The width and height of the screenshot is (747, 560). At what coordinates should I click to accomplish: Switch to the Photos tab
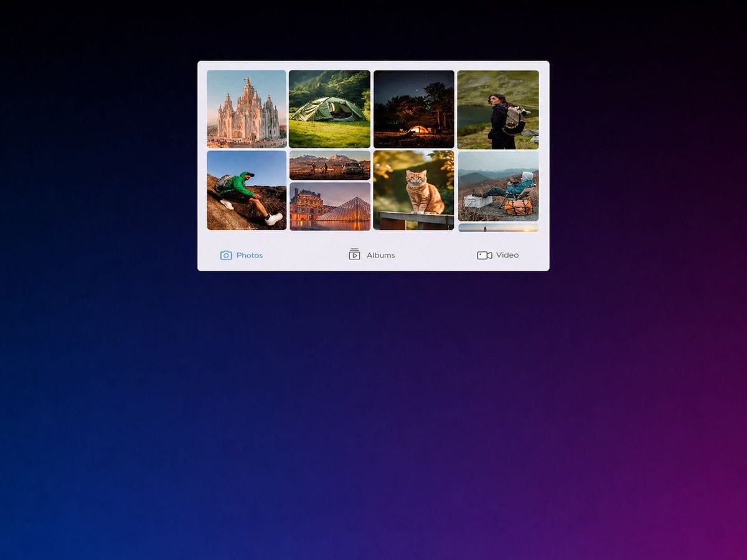(242, 255)
